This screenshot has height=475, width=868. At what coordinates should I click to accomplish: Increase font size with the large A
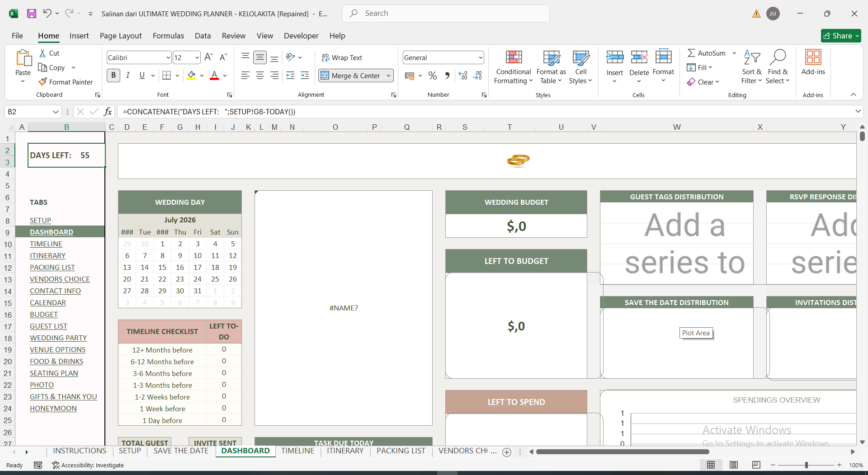[208, 57]
